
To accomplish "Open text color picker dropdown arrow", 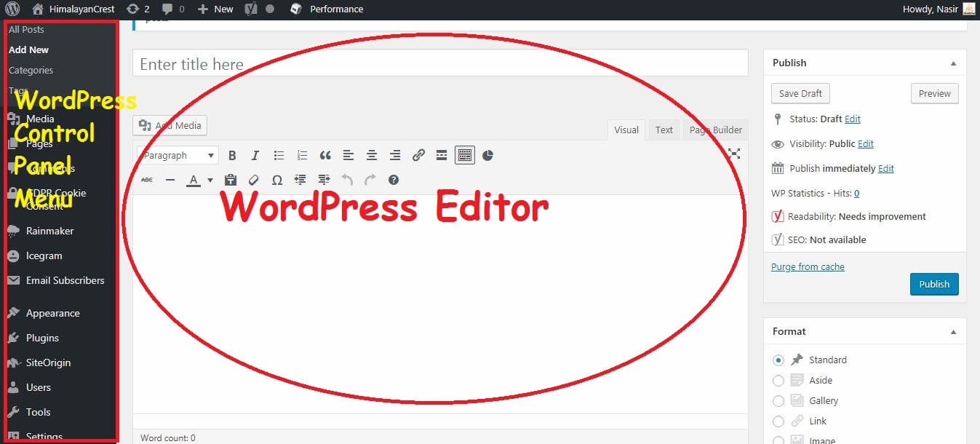I will tap(210, 180).
